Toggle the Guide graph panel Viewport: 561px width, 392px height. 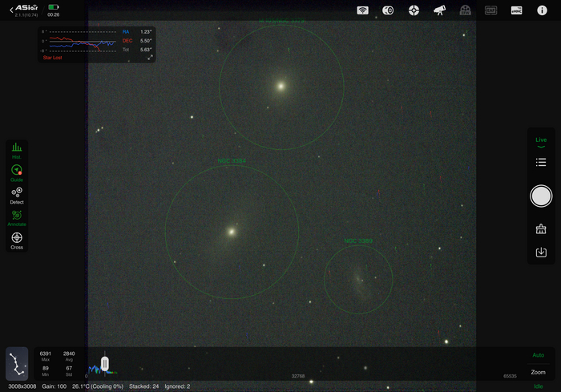(x=17, y=172)
